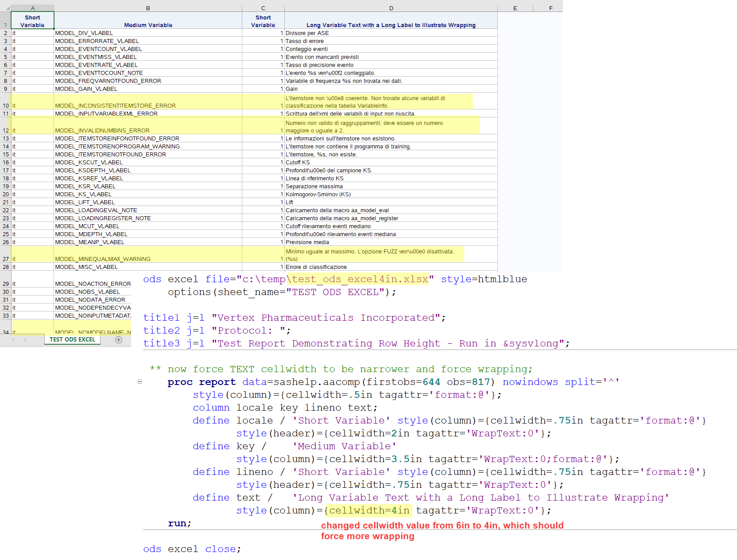The height and width of the screenshot is (560, 737).
Task: Select column A header
Action: (32, 8)
